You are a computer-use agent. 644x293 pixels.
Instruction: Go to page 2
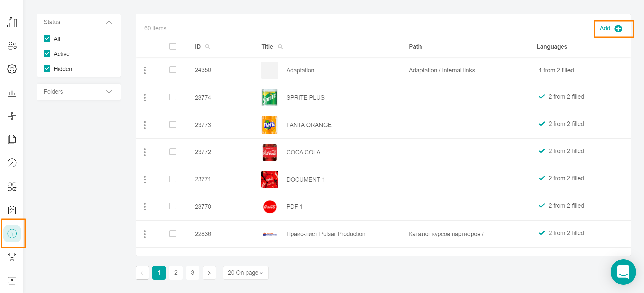pos(176,273)
